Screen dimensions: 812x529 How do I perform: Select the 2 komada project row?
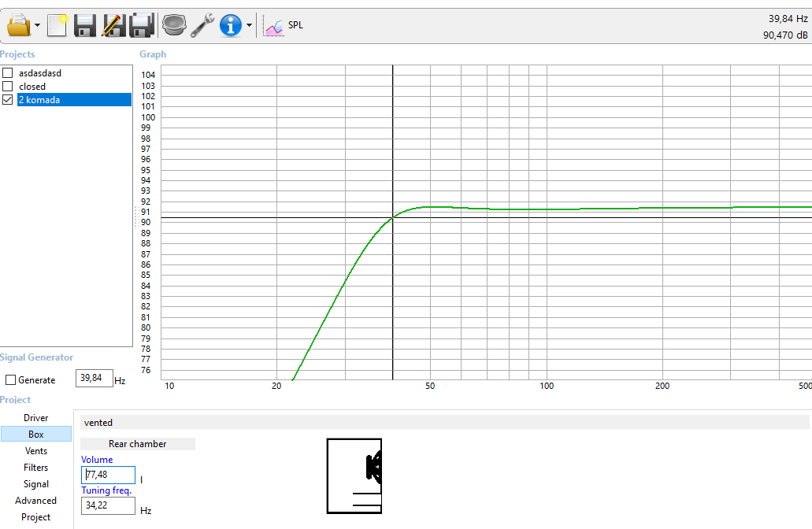[x=74, y=99]
